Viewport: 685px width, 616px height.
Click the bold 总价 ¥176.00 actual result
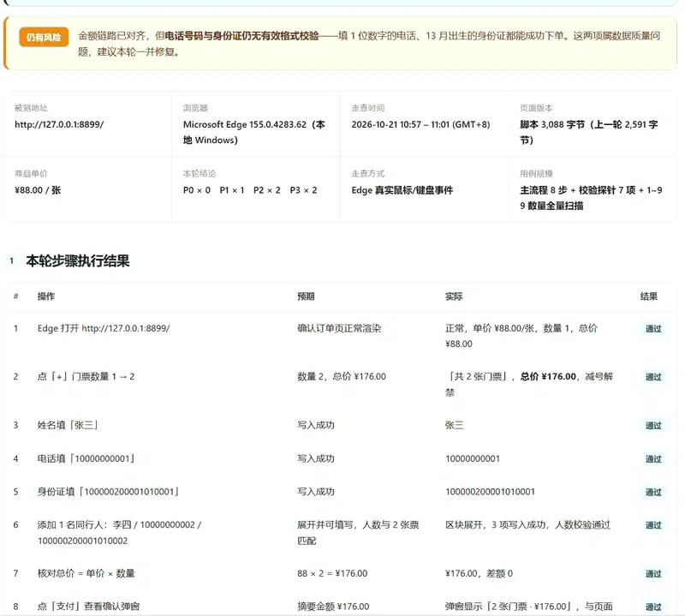pos(548,376)
